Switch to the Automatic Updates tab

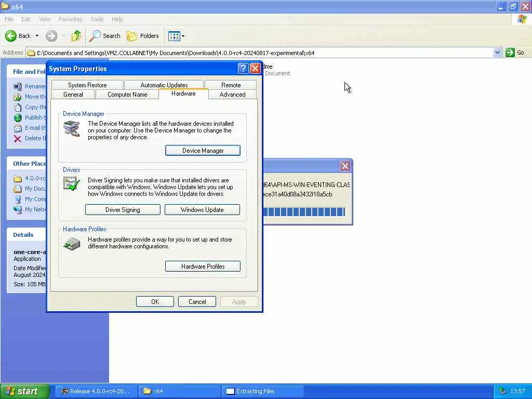click(164, 85)
